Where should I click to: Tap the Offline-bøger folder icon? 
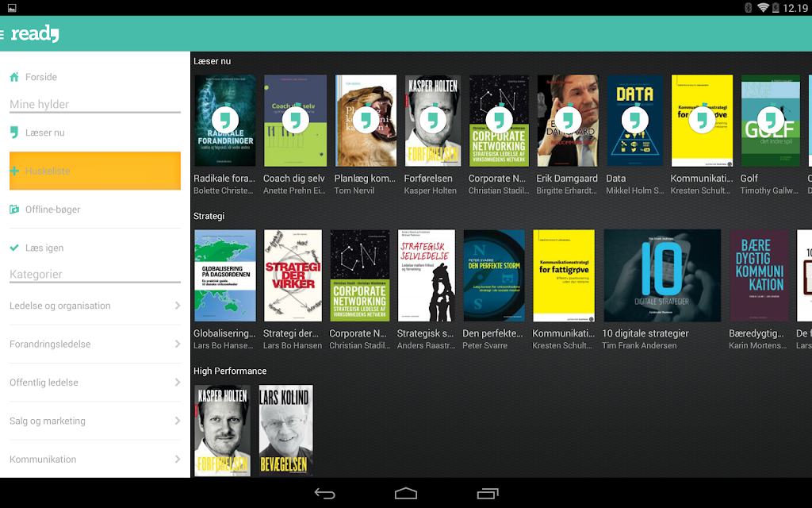[x=14, y=210]
